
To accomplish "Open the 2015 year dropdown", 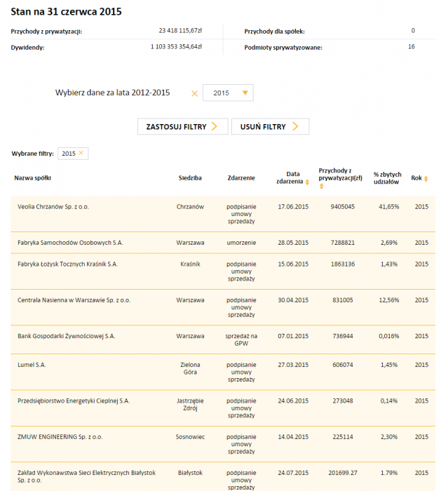I will [228, 93].
